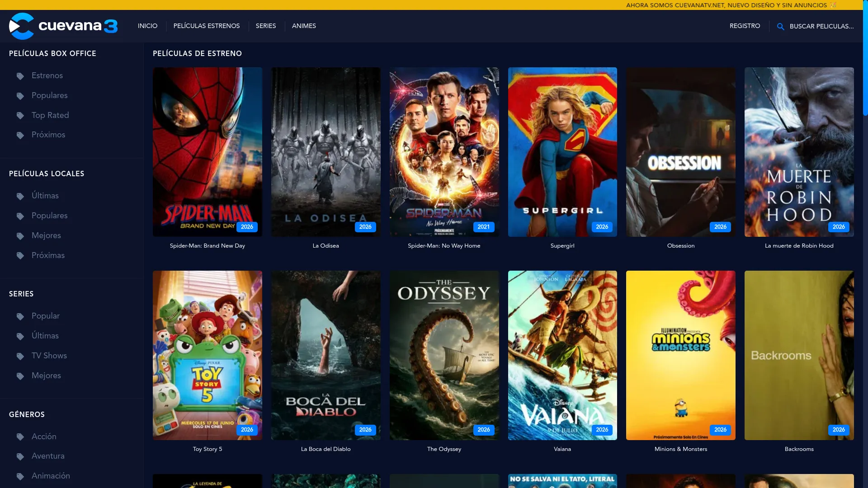The width and height of the screenshot is (868, 488).
Task: Open the Obsession movie poster
Action: pyautogui.click(x=681, y=152)
